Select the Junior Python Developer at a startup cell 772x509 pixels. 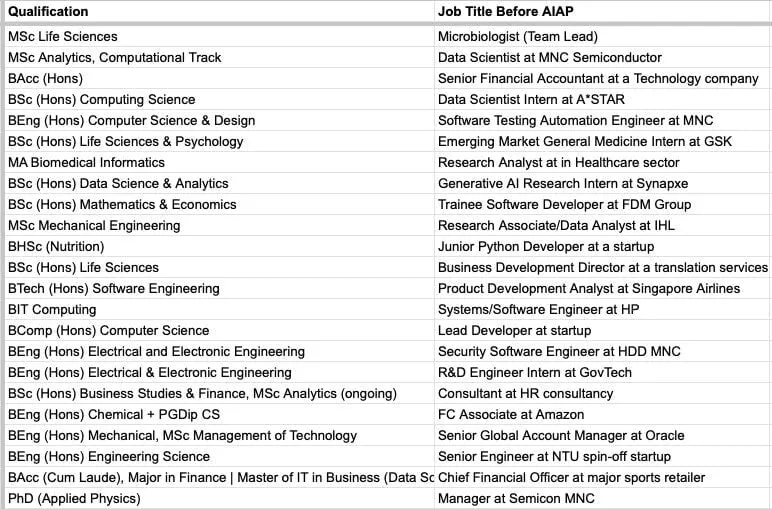click(x=603, y=247)
